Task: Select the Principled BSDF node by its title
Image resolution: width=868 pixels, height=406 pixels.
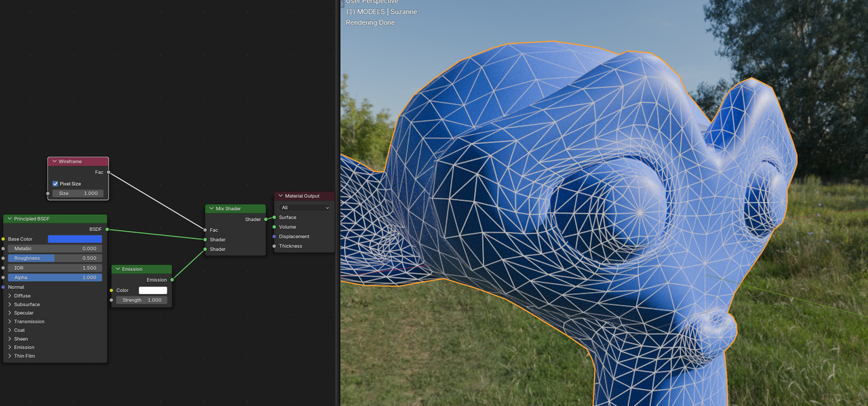Action: 32,219
